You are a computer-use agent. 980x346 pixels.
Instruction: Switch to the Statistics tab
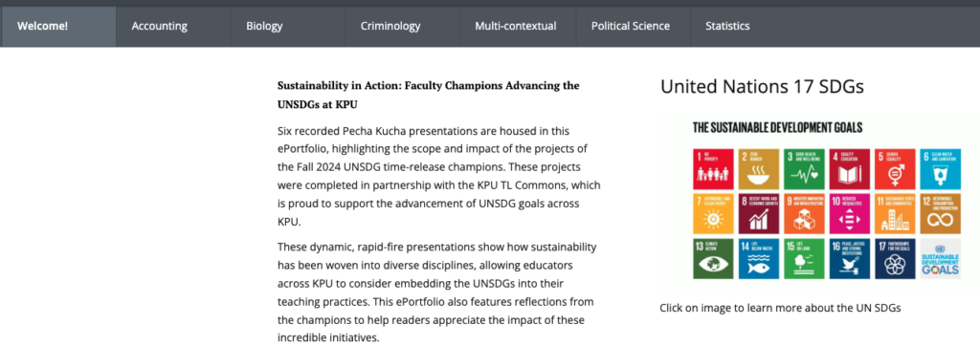[727, 26]
